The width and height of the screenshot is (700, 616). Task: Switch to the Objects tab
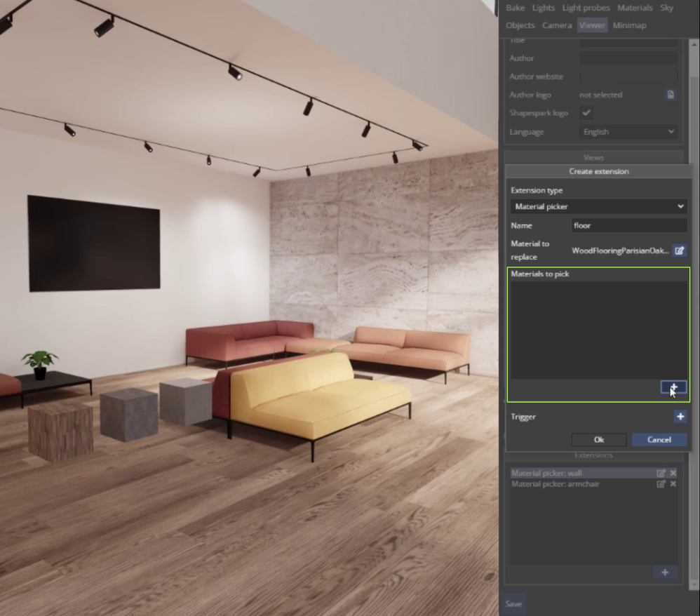pyautogui.click(x=520, y=25)
